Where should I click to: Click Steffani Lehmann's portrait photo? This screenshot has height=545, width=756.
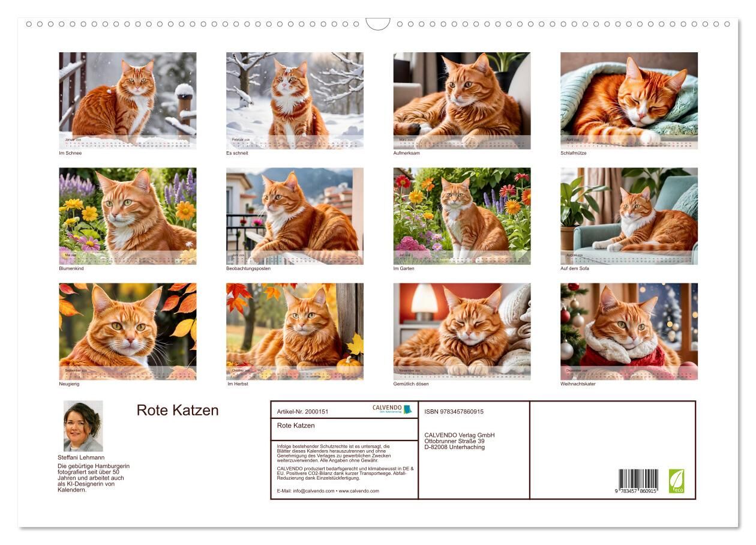83,426
